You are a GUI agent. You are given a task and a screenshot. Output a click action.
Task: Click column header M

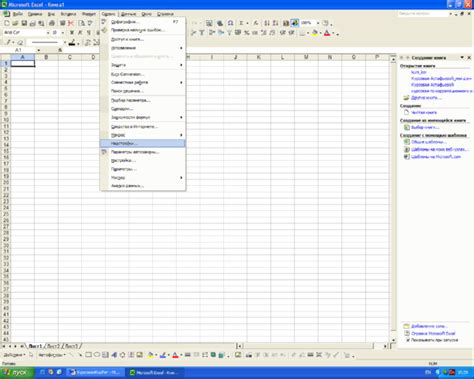point(306,57)
